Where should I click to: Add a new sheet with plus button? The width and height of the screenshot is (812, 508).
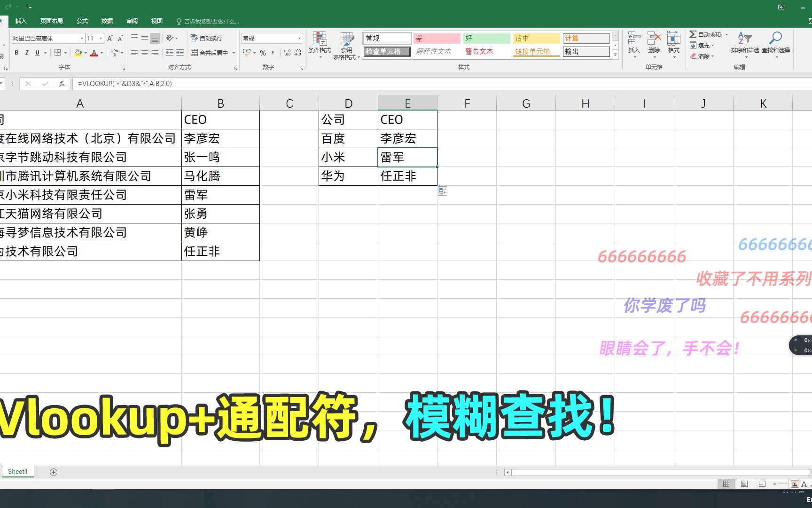point(54,472)
